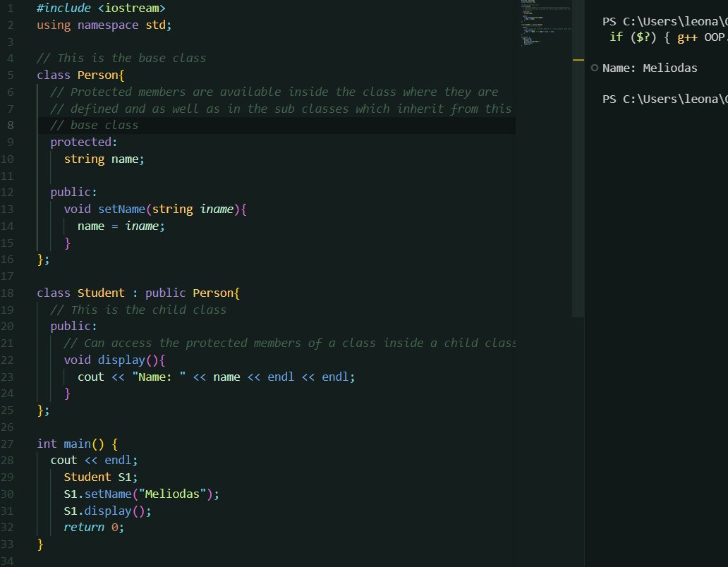Click line number 5 in the gutter

(x=10, y=75)
